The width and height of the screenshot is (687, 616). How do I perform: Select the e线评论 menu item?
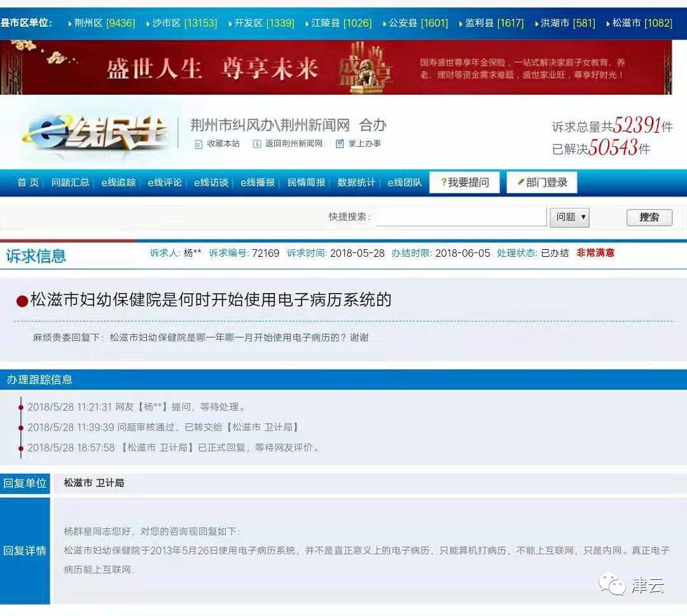pyautogui.click(x=164, y=182)
